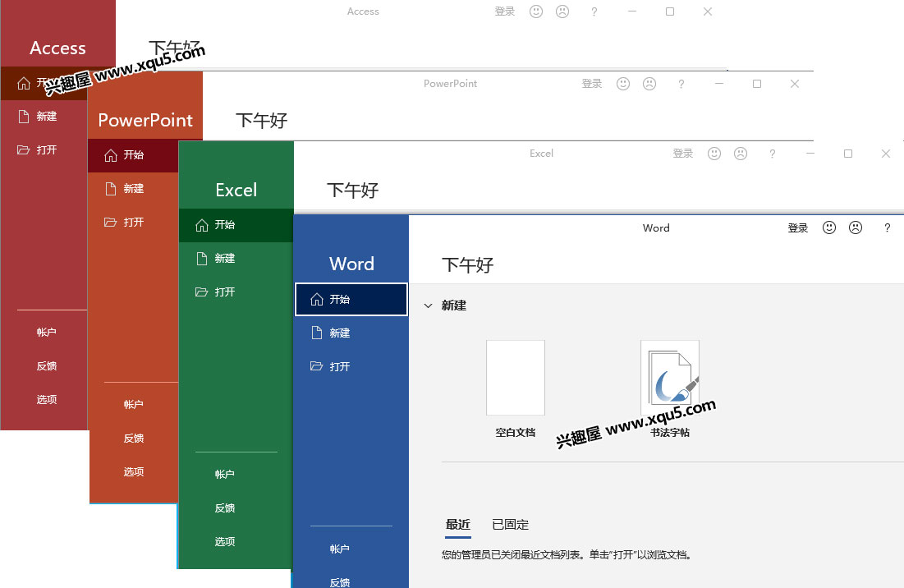Click the 下午好 greeting in the PowerPoint window
The width and height of the screenshot is (904, 588).
(262, 121)
